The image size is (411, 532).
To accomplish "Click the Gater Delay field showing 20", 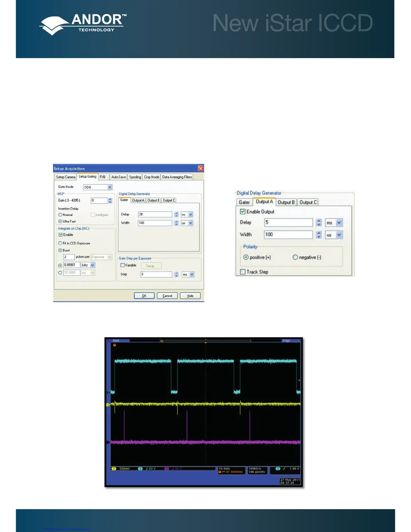I will coord(155,214).
